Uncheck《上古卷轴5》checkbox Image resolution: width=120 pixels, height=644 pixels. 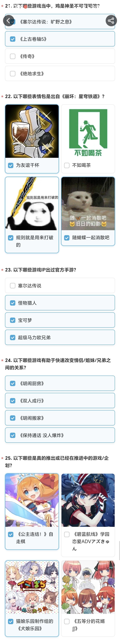pyautogui.click(x=12, y=39)
